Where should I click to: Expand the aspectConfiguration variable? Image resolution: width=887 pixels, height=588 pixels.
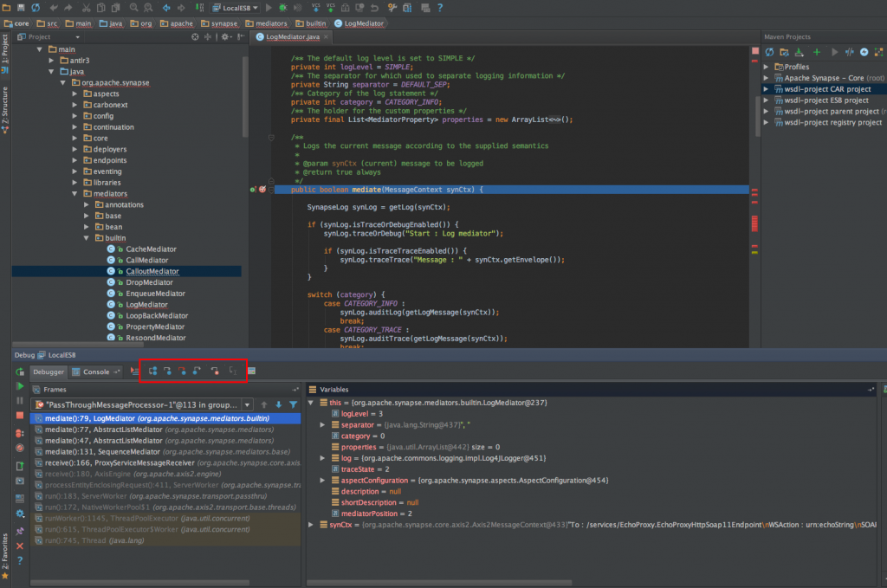pos(322,481)
